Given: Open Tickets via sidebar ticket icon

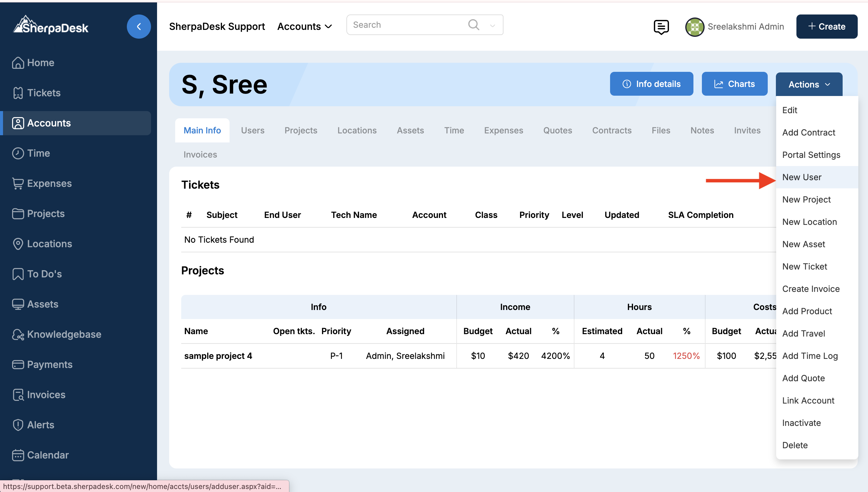Looking at the screenshot, I should pos(18,93).
